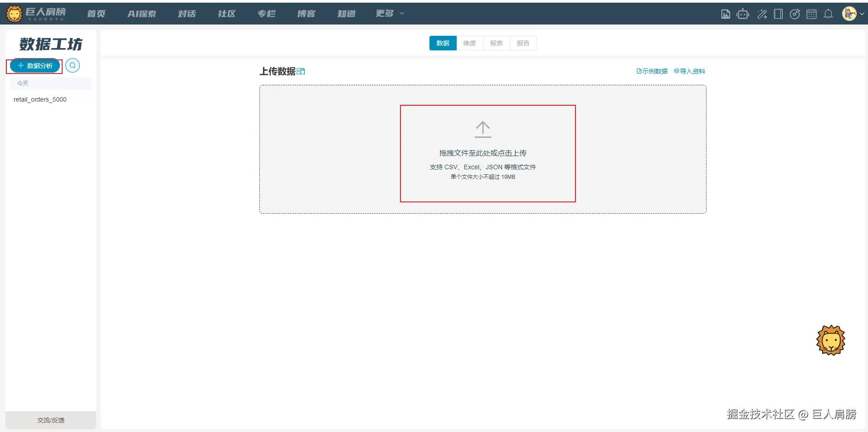868x432 pixels.
Task: Switch to the 报告 tab
Action: coord(523,43)
